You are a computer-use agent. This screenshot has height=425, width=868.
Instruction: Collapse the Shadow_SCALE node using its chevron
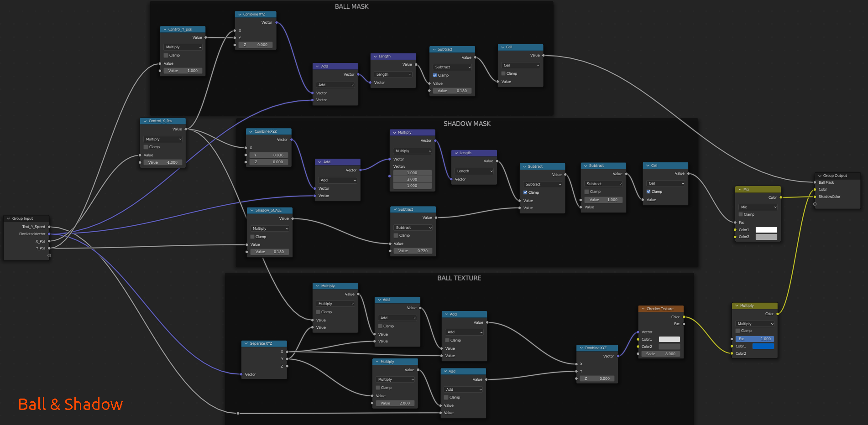point(252,210)
